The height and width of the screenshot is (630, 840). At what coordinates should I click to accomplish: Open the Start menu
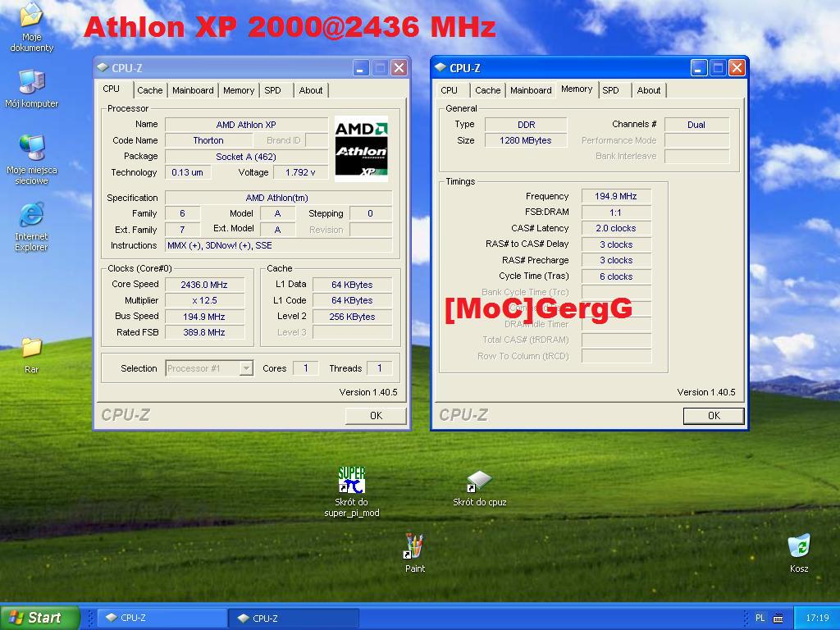point(40,618)
